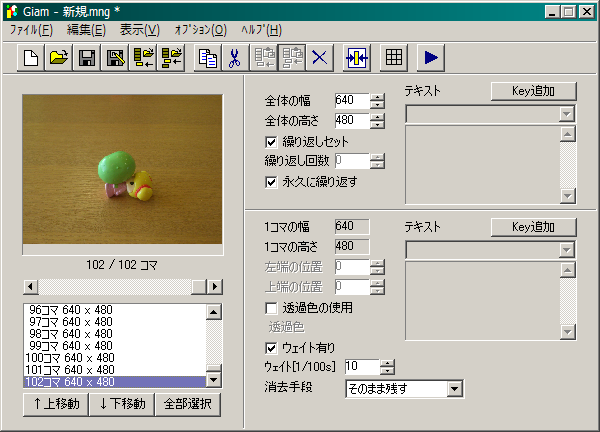Click the frame preview image
Screen dimensions: 600x432
(122, 170)
